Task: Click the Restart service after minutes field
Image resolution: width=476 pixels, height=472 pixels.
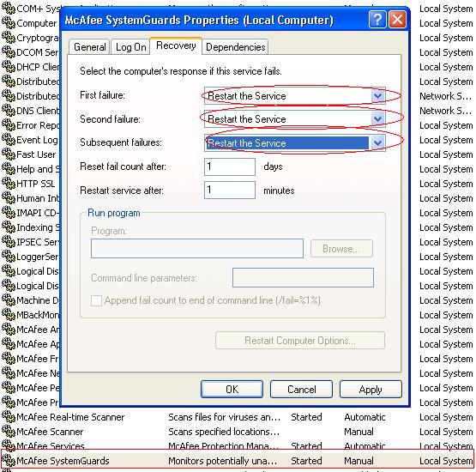Action: tap(230, 191)
